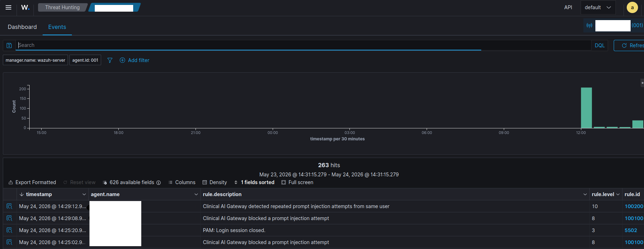Screen dimensions: 644x249
Task: Click the available fields info icon
Action: tap(159, 183)
